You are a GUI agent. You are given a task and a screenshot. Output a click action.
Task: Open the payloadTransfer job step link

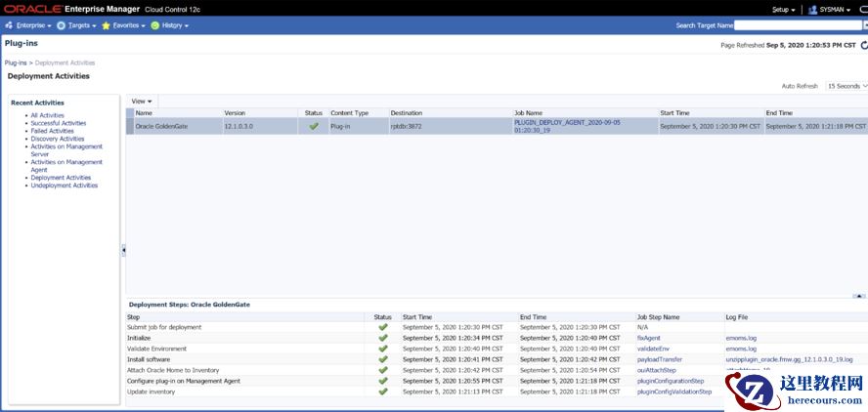(659, 359)
